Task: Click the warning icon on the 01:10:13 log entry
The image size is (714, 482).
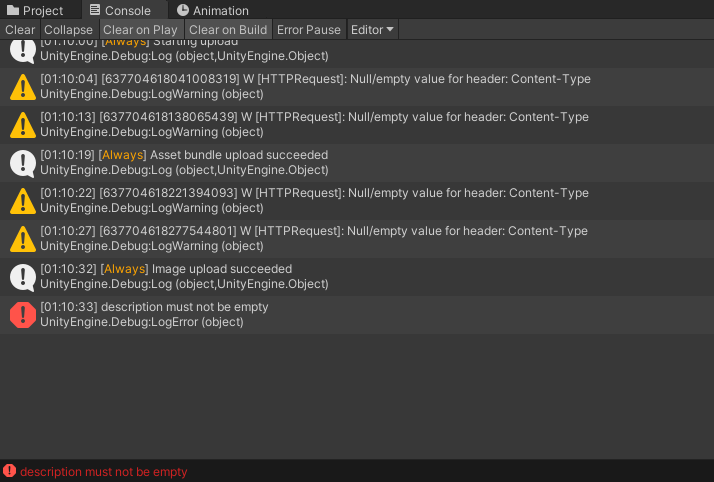Action: pos(22,125)
